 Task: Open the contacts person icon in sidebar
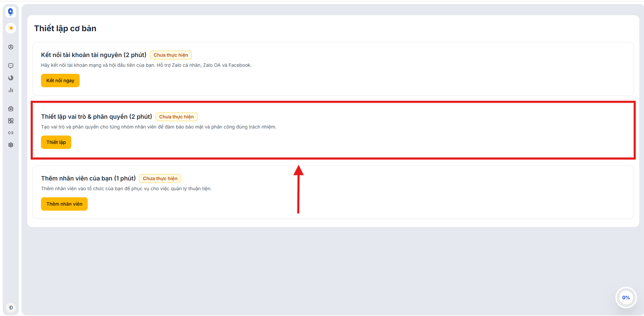10,47
